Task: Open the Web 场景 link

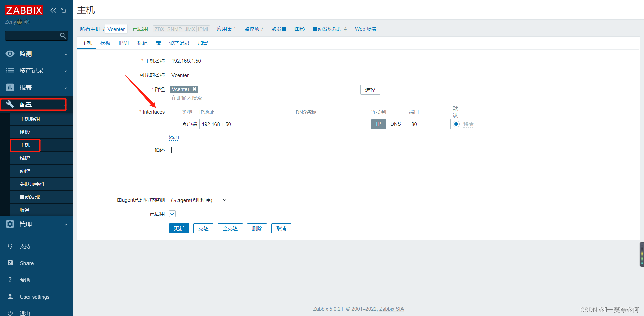Action: [366, 29]
